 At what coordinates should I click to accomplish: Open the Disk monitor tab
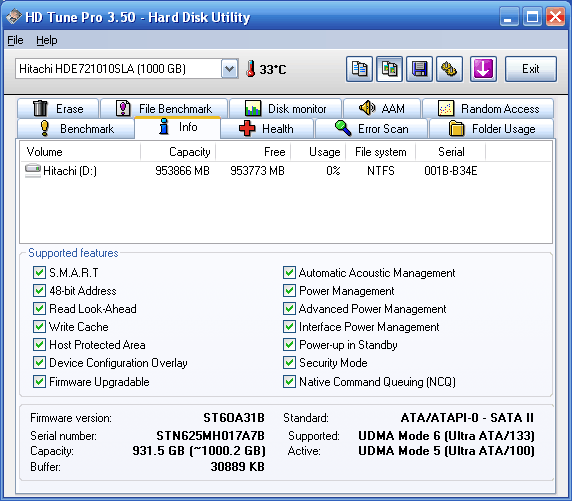pos(286,108)
